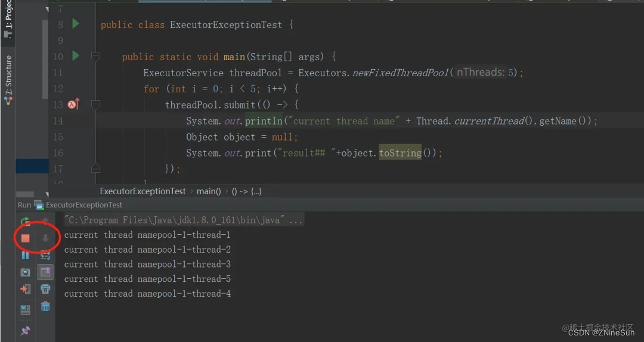Screen dimensions: 644x342
Task: Toggle soft-wrap in the console
Action: click(45, 256)
